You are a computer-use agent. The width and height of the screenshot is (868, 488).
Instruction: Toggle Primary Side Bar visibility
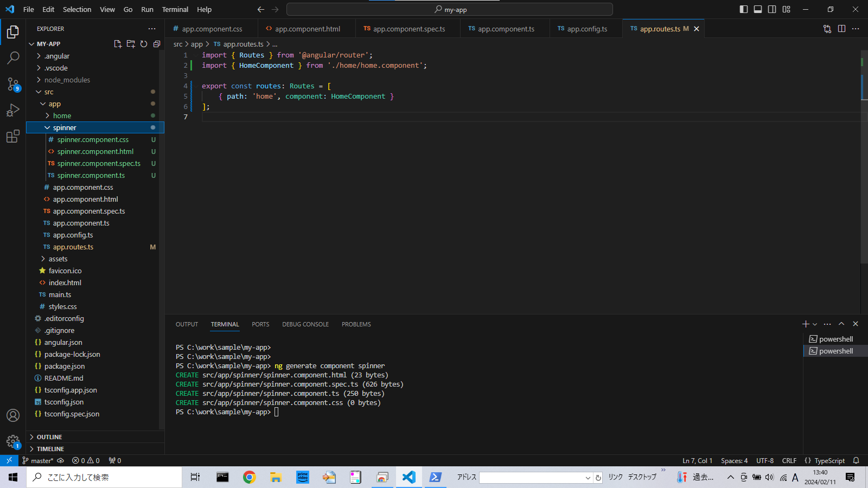click(744, 9)
